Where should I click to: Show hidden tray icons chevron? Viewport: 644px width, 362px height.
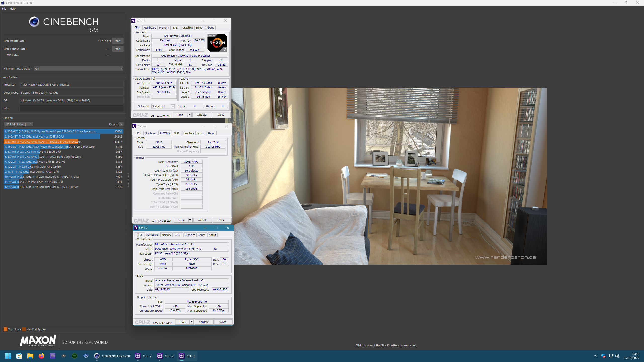(x=595, y=356)
